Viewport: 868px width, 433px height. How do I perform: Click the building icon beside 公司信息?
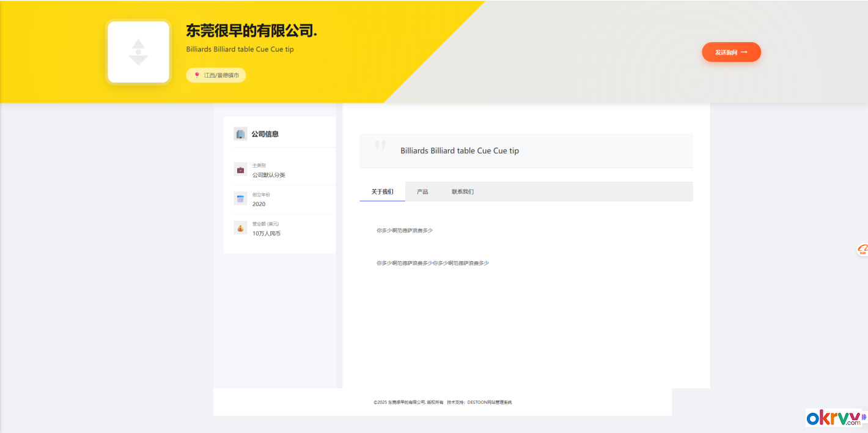click(x=240, y=134)
